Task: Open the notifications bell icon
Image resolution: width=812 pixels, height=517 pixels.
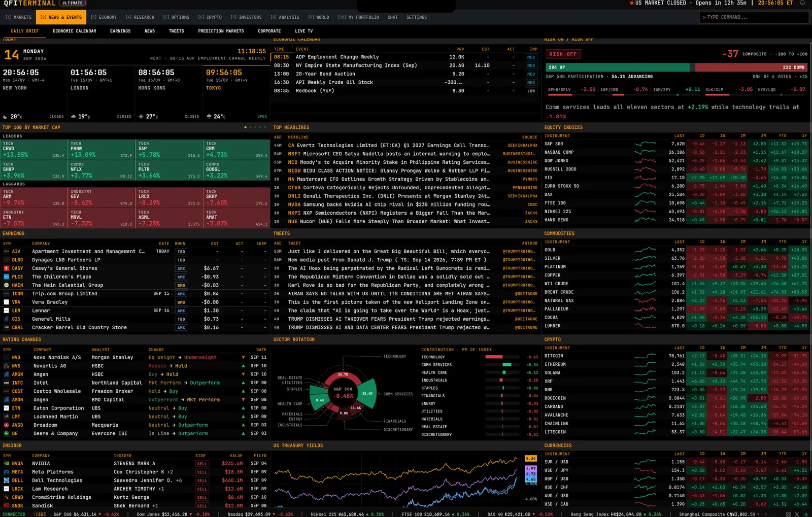Action: [802, 3]
